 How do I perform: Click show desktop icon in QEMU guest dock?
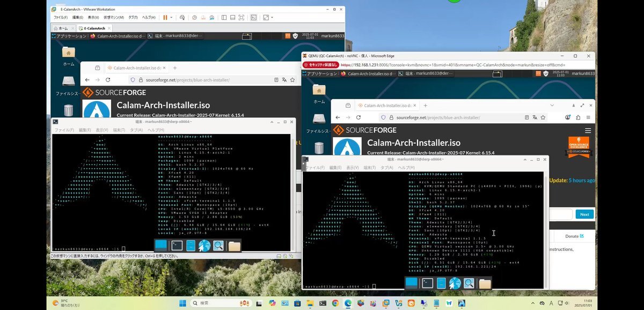click(412, 283)
